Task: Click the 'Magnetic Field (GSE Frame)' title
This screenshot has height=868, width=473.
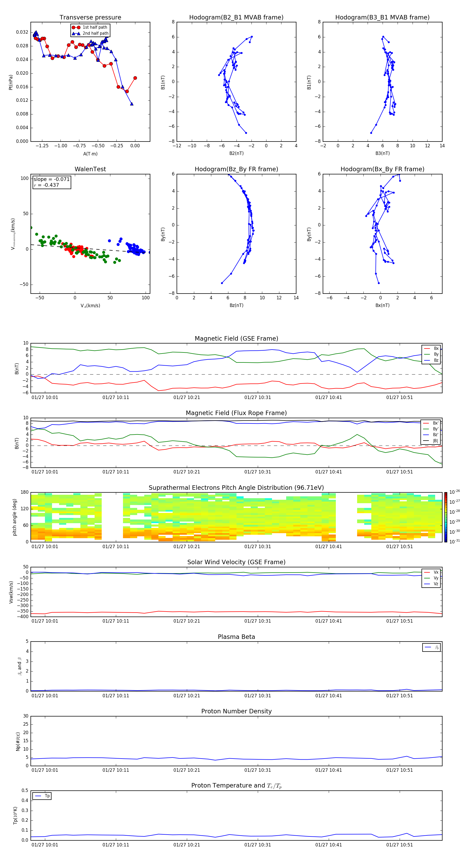Action: tap(236, 339)
